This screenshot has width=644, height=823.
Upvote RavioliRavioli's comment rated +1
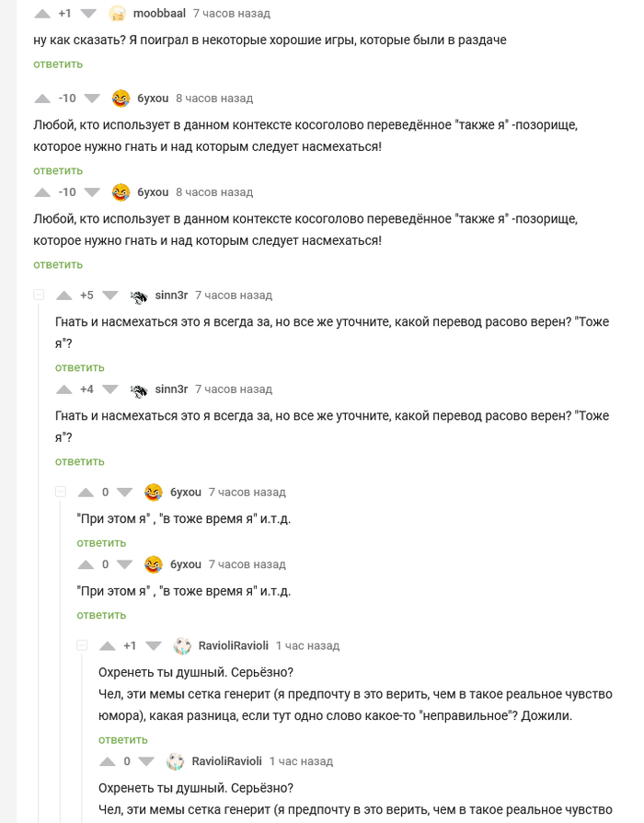(x=108, y=646)
